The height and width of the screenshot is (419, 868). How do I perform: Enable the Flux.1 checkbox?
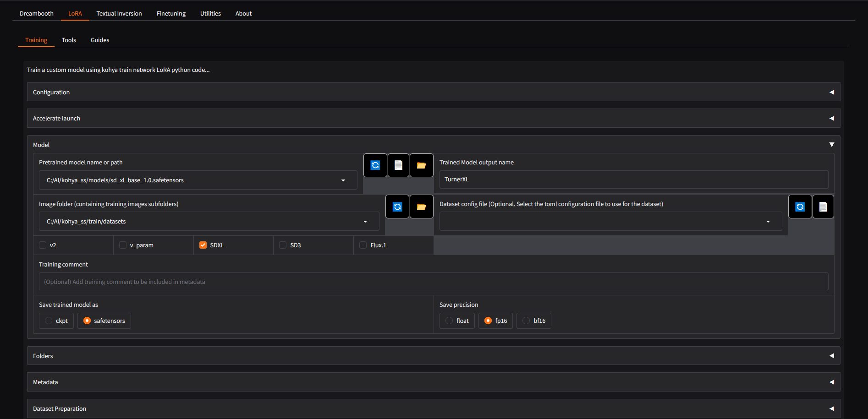[x=362, y=245]
